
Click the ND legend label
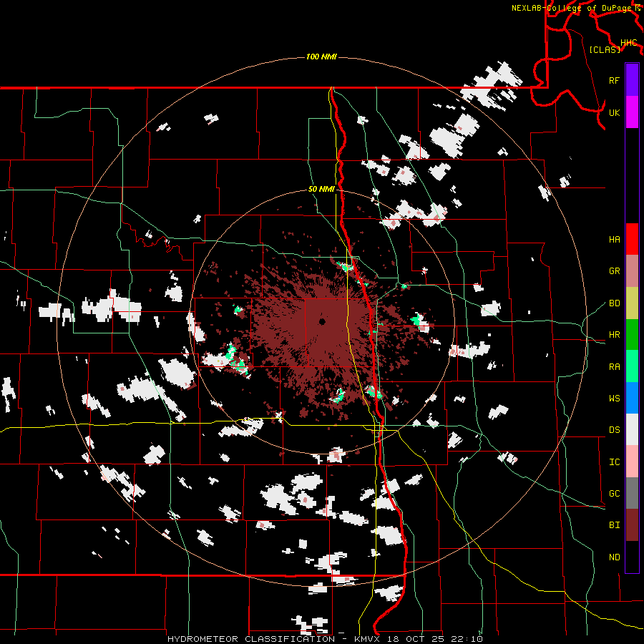(x=614, y=557)
